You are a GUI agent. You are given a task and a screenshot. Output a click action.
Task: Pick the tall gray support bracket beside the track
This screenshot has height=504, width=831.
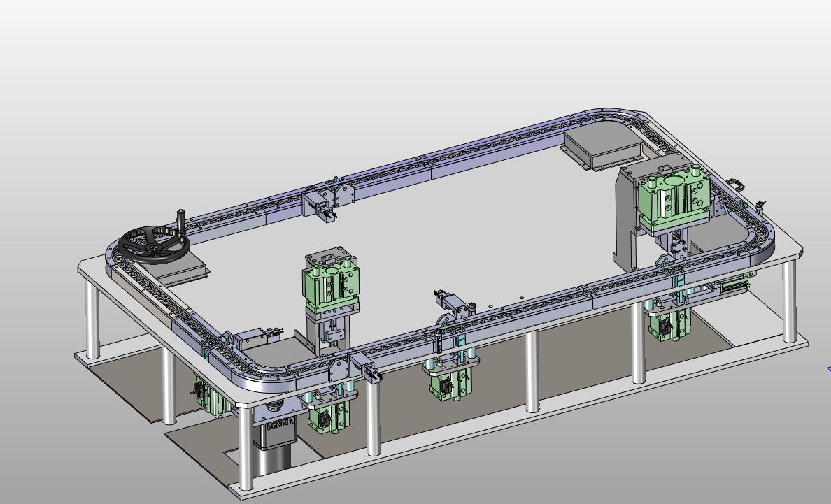click(627, 219)
